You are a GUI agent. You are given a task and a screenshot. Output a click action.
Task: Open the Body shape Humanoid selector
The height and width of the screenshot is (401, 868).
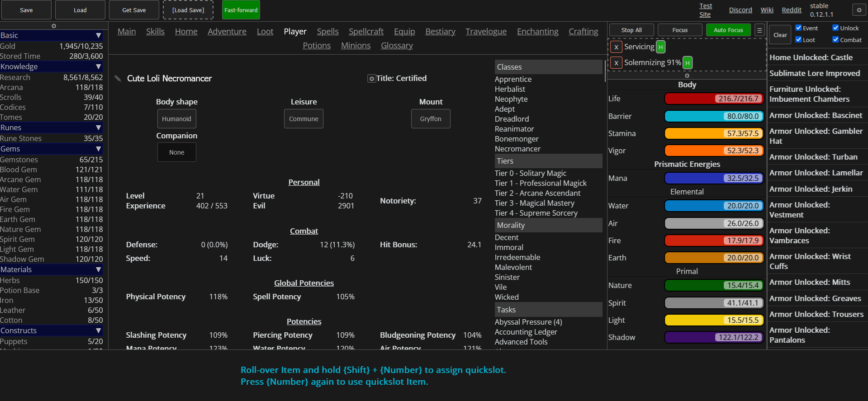tap(176, 119)
